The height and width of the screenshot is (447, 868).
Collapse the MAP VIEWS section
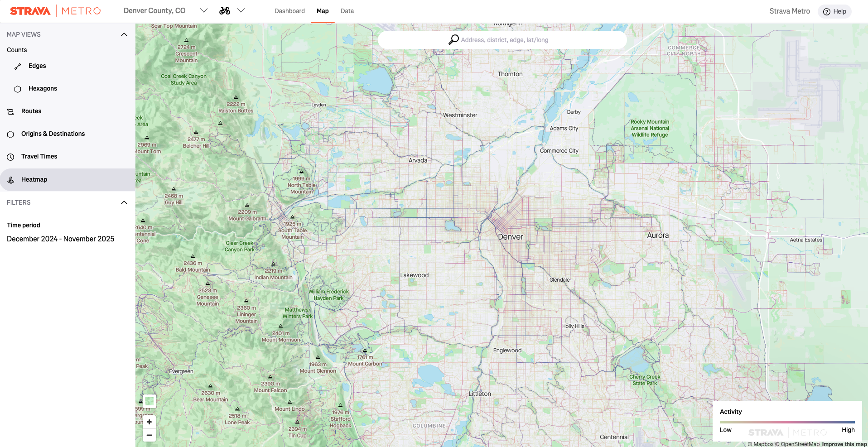124,34
